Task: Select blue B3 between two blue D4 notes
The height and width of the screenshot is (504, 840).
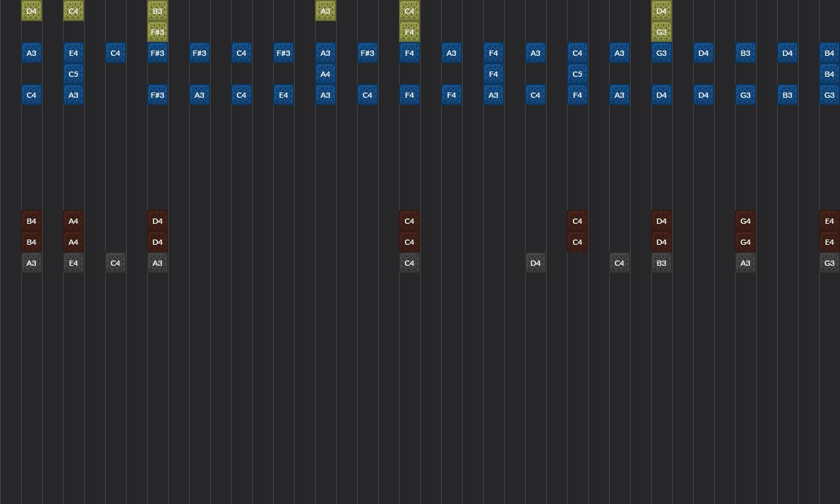Action: (745, 53)
